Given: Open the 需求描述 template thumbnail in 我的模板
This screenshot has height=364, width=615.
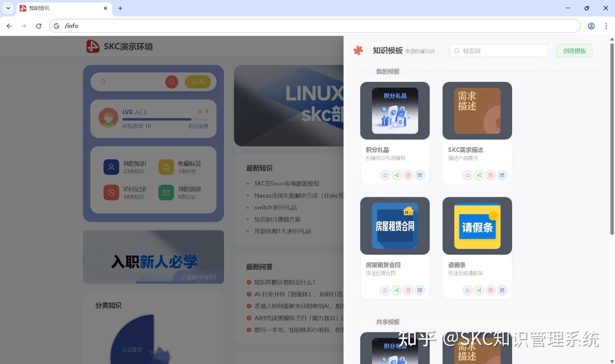Looking at the screenshot, I should click(477, 111).
